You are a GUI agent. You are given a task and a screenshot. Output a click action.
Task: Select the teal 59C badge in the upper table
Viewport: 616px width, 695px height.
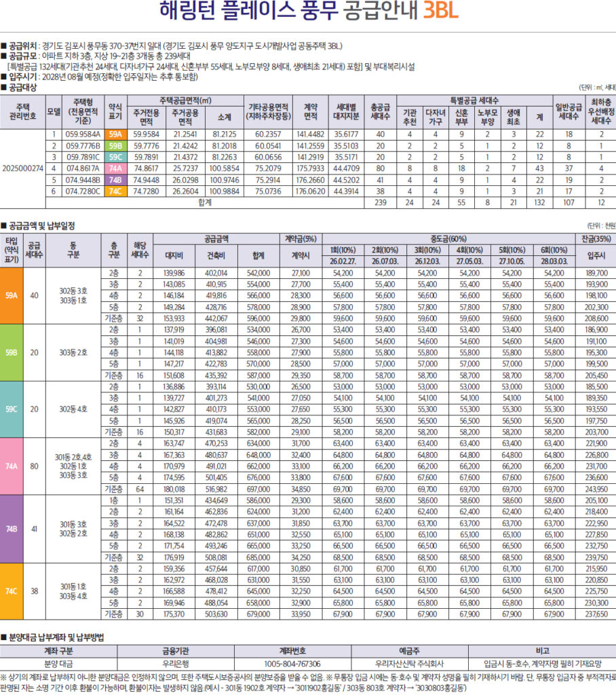click(x=115, y=157)
